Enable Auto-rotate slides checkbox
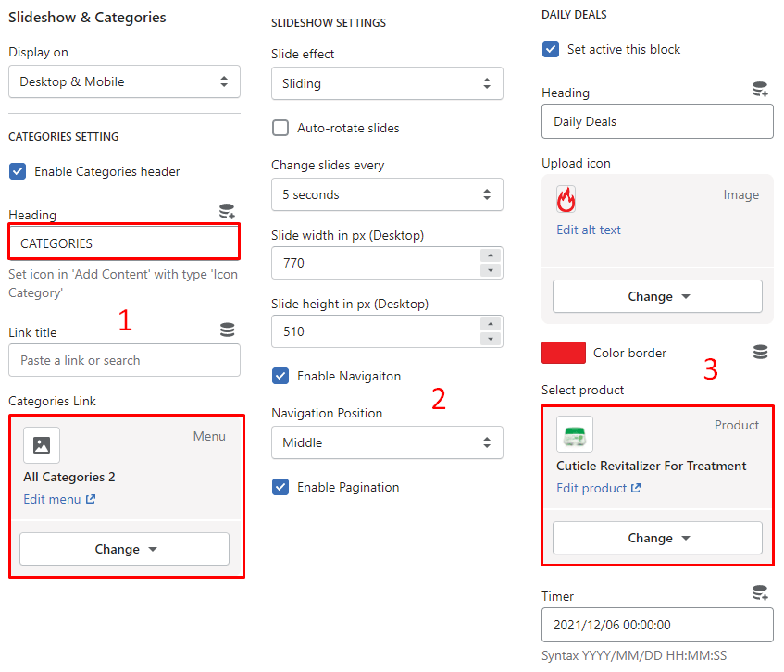784x672 pixels. [280, 128]
